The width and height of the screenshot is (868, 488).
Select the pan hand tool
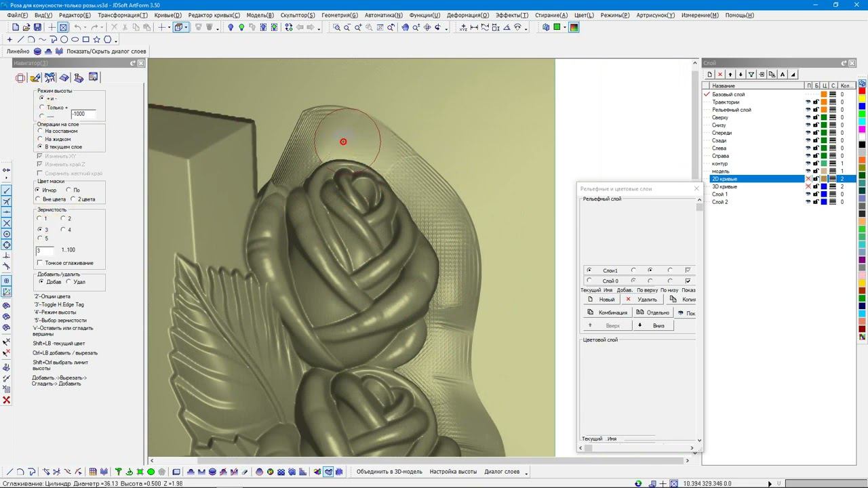[405, 27]
